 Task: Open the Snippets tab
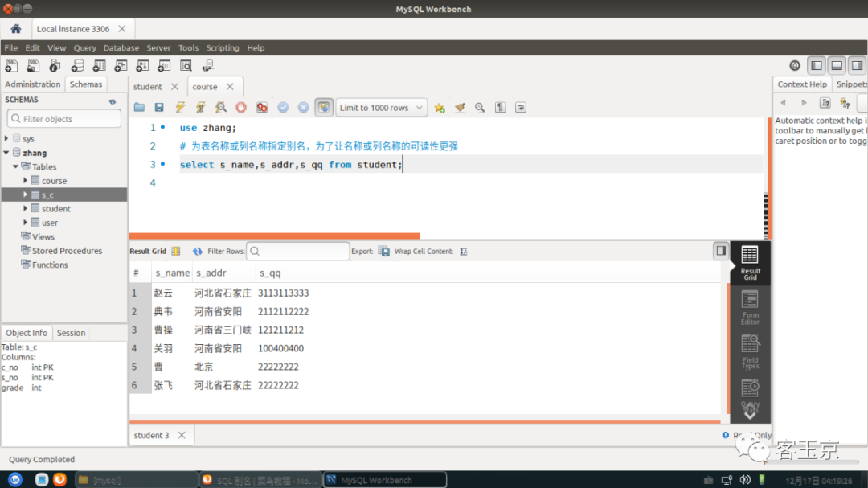(851, 84)
